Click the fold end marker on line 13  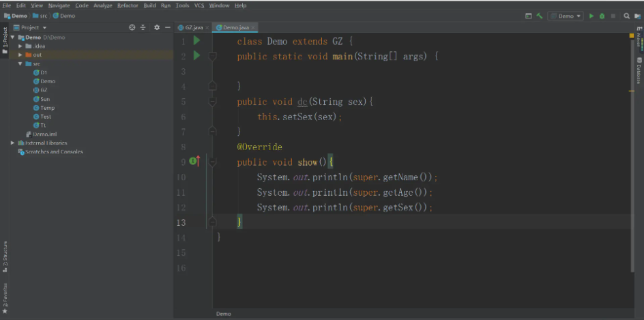[x=212, y=222]
